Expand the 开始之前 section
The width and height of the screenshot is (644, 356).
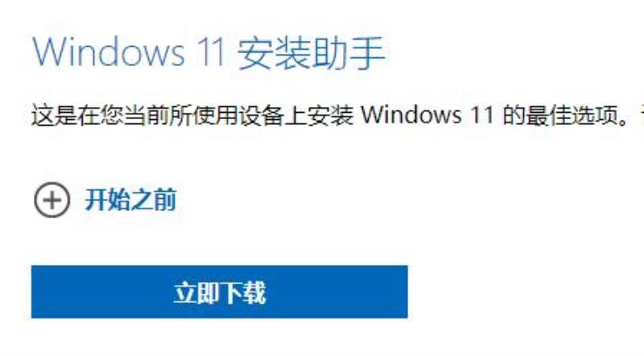pyautogui.click(x=105, y=200)
